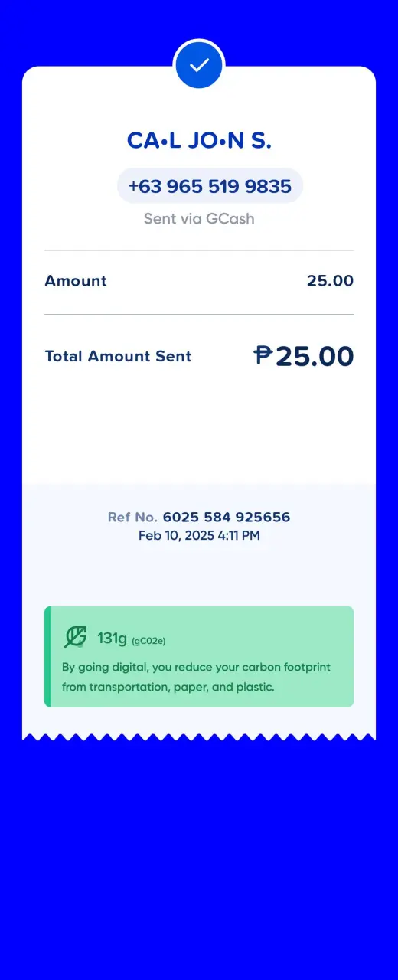Click the peso sign beside 25.00

pyautogui.click(x=263, y=355)
